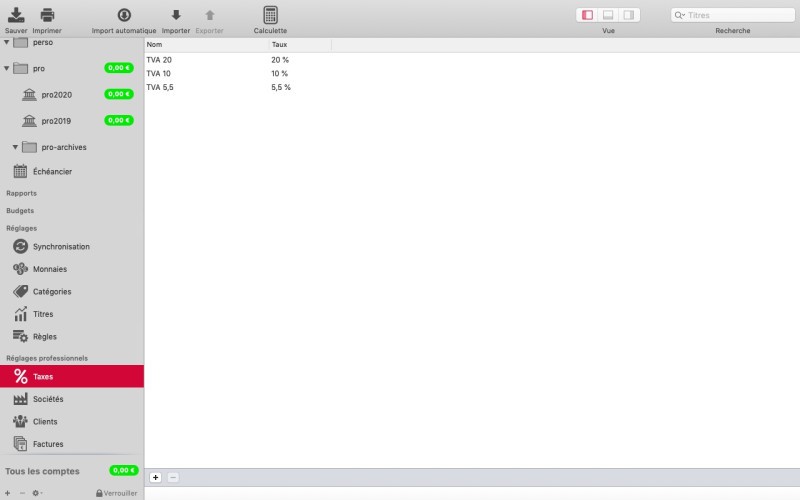Open the gear action menu in the sidebar footer
Screen dimensions: 800x500
click(37, 493)
